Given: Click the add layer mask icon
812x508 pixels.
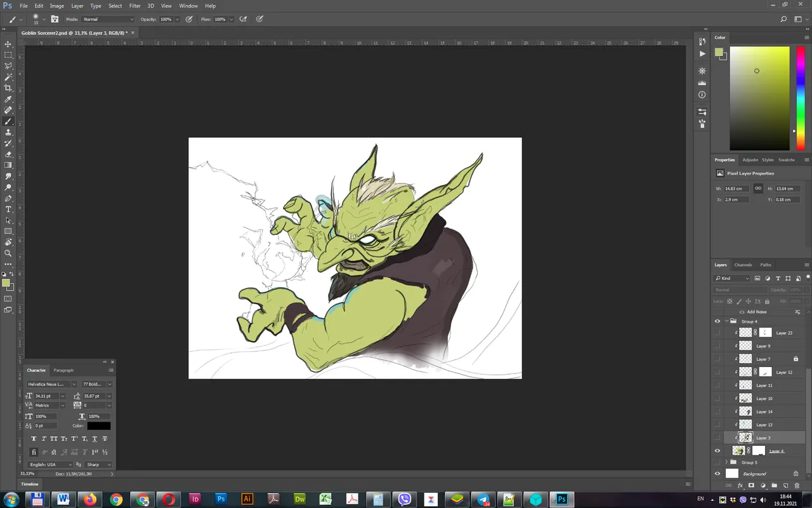Looking at the screenshot, I should [x=752, y=486].
